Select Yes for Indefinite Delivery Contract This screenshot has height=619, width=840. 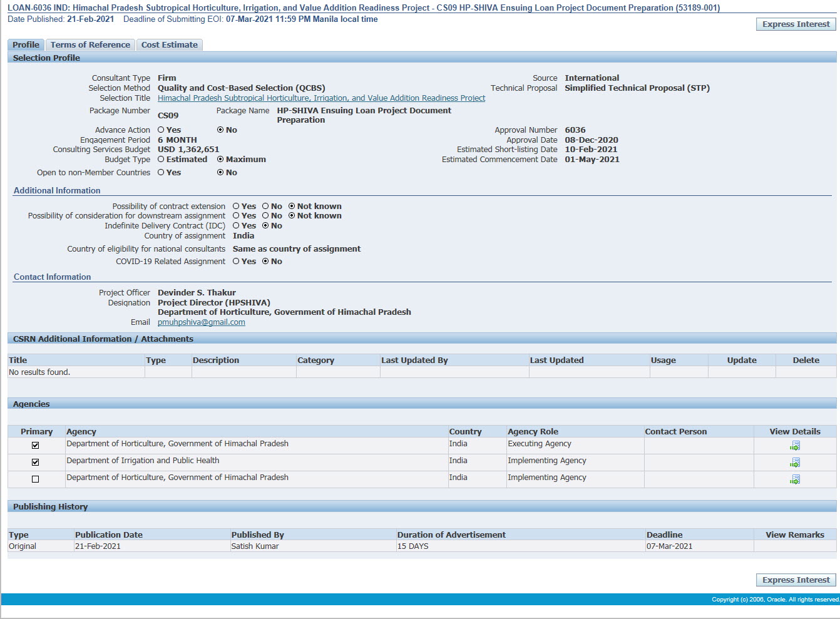tap(236, 225)
